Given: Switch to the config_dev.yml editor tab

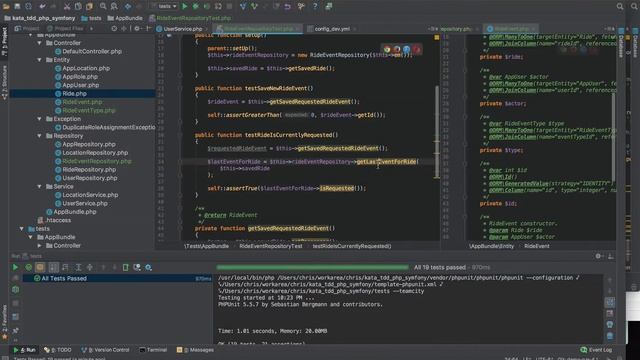Looking at the screenshot, I should point(332,29).
